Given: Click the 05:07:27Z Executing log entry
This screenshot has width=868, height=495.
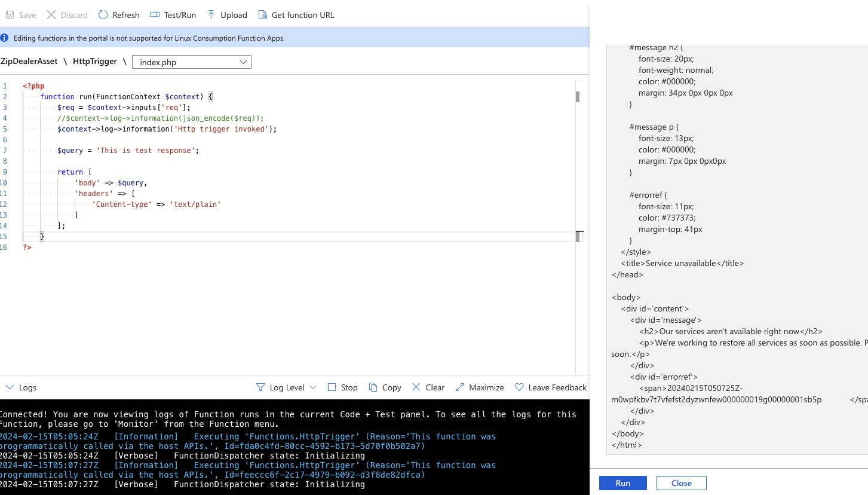Looking at the screenshot, I should pos(248,470).
